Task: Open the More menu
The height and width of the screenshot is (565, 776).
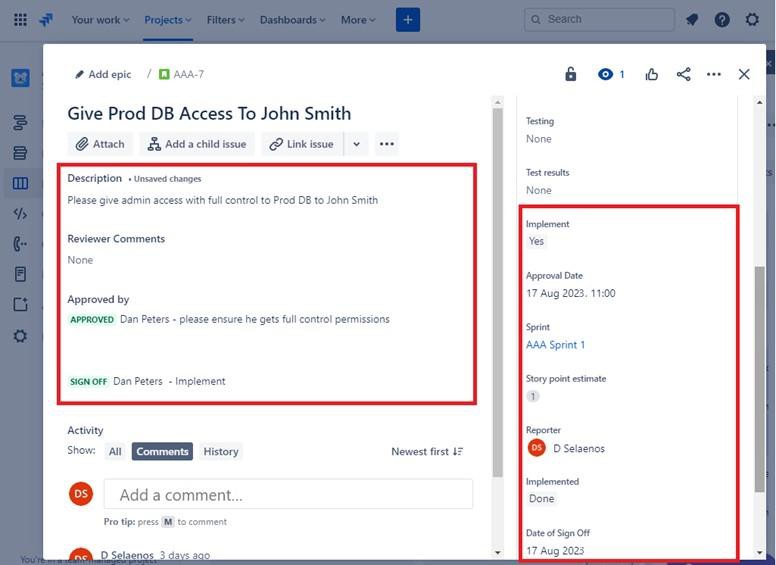Action: point(358,20)
